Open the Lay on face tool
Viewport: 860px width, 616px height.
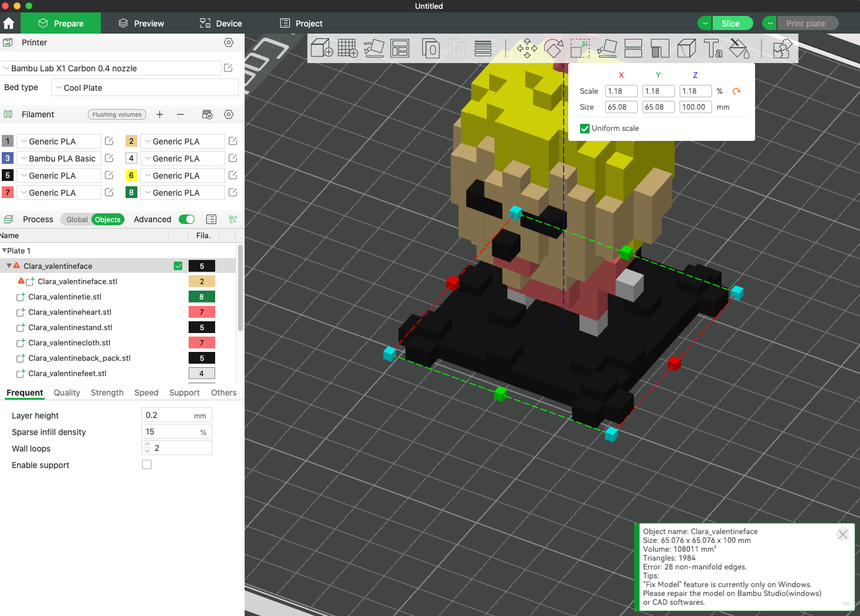(x=607, y=48)
